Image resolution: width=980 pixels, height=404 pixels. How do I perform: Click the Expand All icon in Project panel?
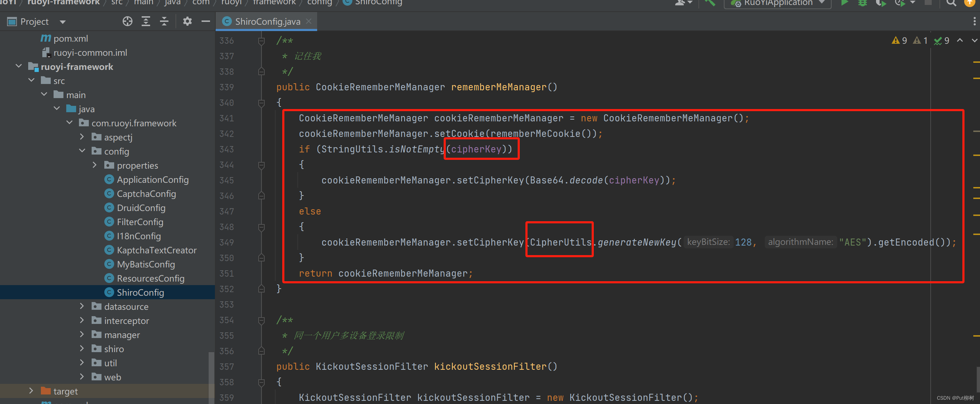point(146,21)
